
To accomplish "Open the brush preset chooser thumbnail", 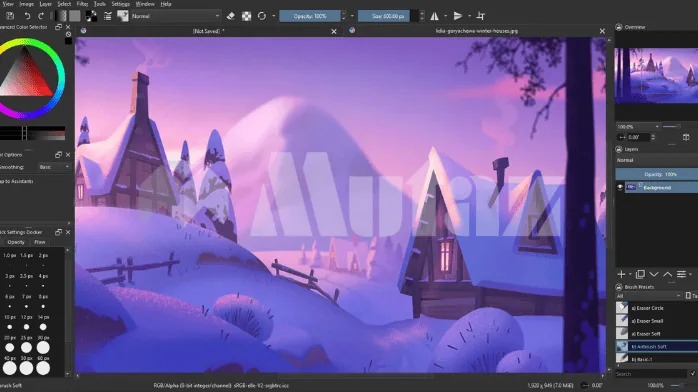I will pos(122,16).
